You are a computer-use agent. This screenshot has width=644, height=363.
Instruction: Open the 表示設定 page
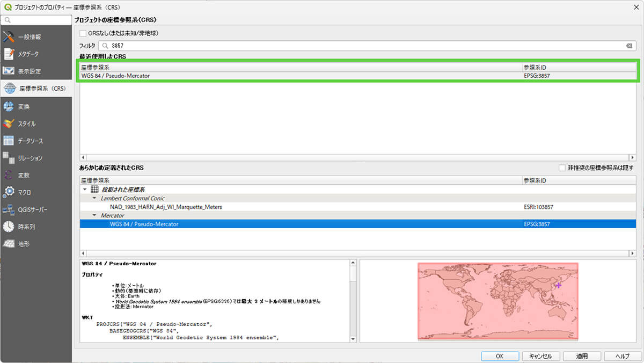click(x=35, y=71)
